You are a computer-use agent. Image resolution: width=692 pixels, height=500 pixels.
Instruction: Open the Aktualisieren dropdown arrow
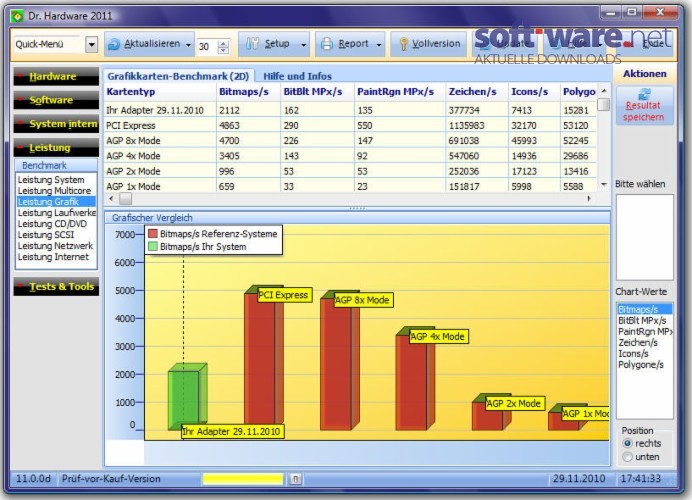(x=188, y=45)
